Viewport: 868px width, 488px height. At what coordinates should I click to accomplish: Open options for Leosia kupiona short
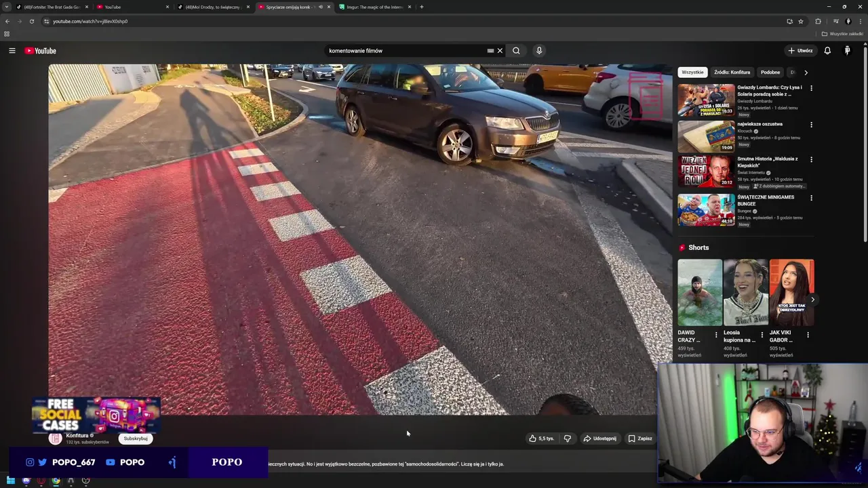coord(762,335)
